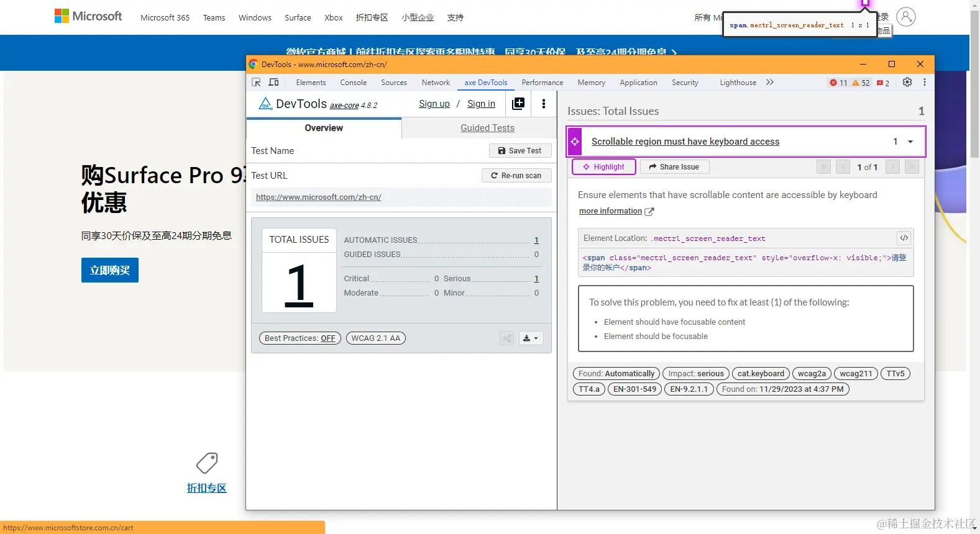Open the Application tab
Screen dimensions: 980x534
coord(638,83)
